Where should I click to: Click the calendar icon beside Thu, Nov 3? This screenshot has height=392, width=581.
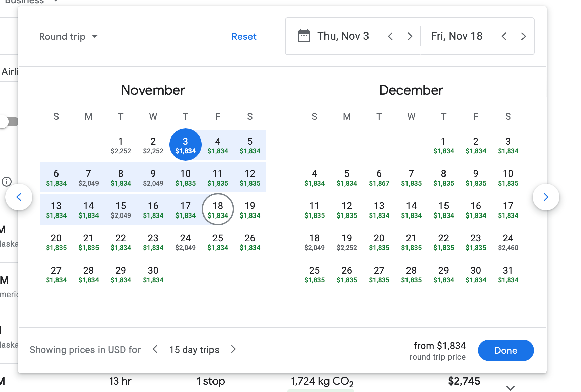click(x=304, y=36)
